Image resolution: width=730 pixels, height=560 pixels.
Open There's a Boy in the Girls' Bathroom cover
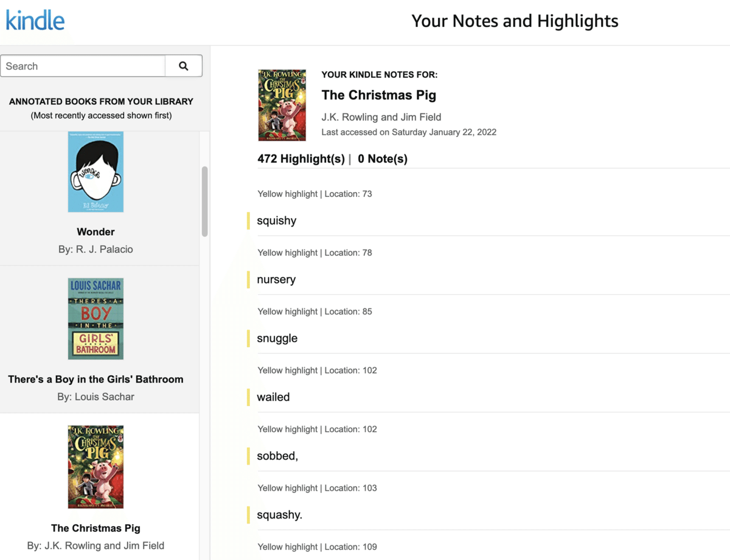(x=96, y=319)
